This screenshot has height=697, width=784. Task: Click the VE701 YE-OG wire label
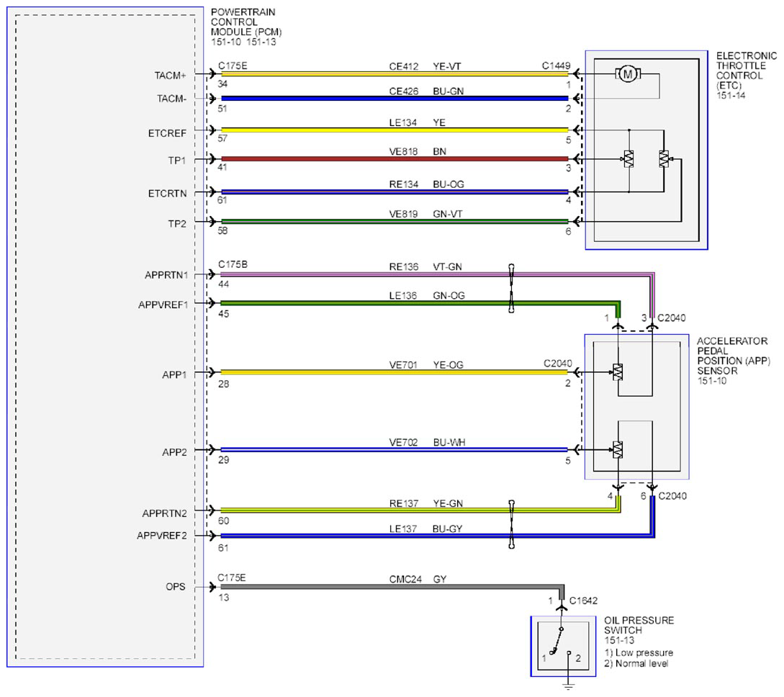pyautogui.click(x=426, y=365)
